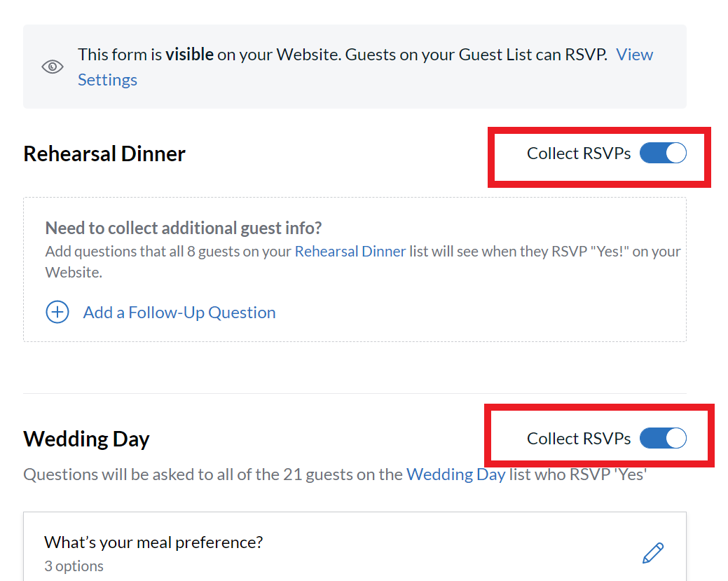
Task: Select the "What's your meal preference?" question
Action: point(153,542)
